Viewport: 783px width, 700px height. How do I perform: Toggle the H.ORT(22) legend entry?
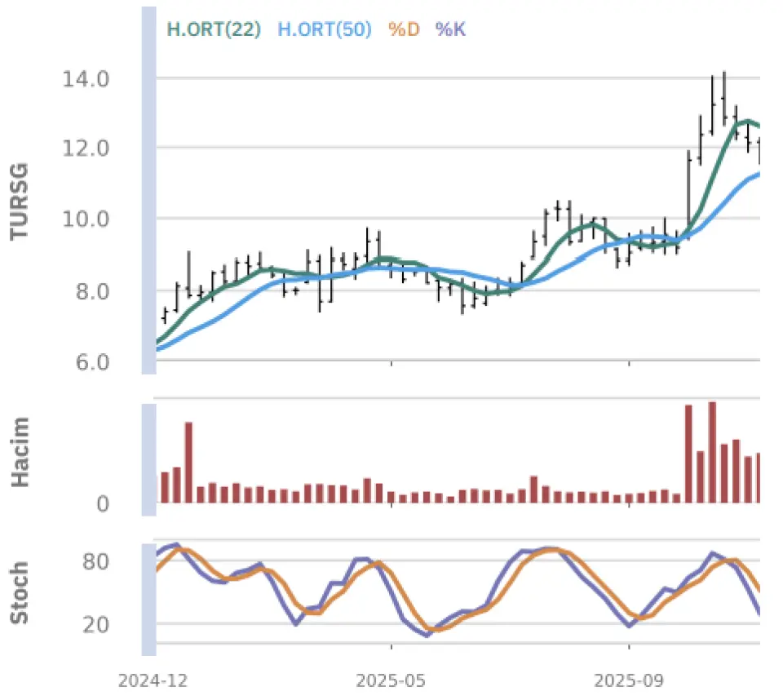214,29
